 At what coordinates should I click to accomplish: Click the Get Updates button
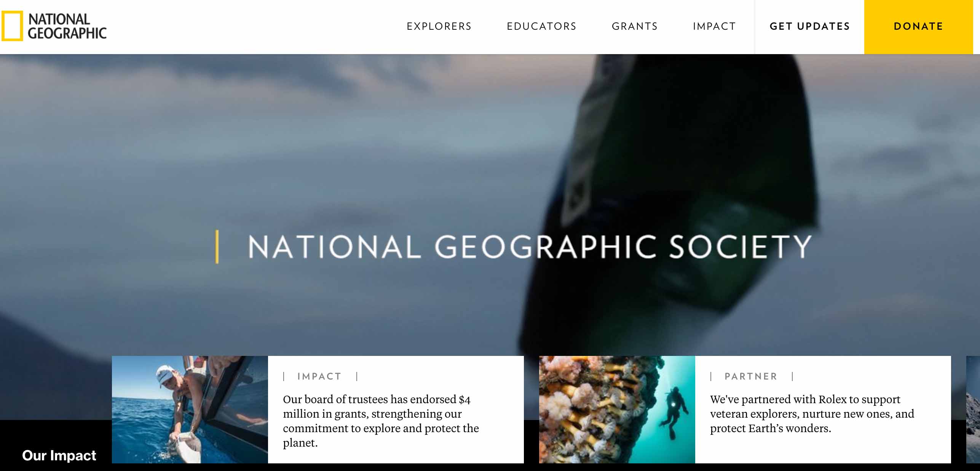pyautogui.click(x=810, y=26)
